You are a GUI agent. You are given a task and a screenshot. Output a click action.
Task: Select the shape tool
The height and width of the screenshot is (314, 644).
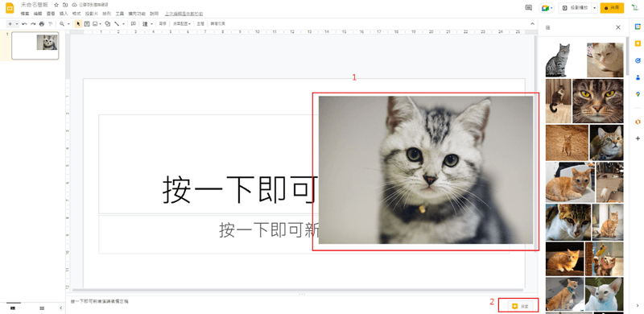click(x=108, y=24)
